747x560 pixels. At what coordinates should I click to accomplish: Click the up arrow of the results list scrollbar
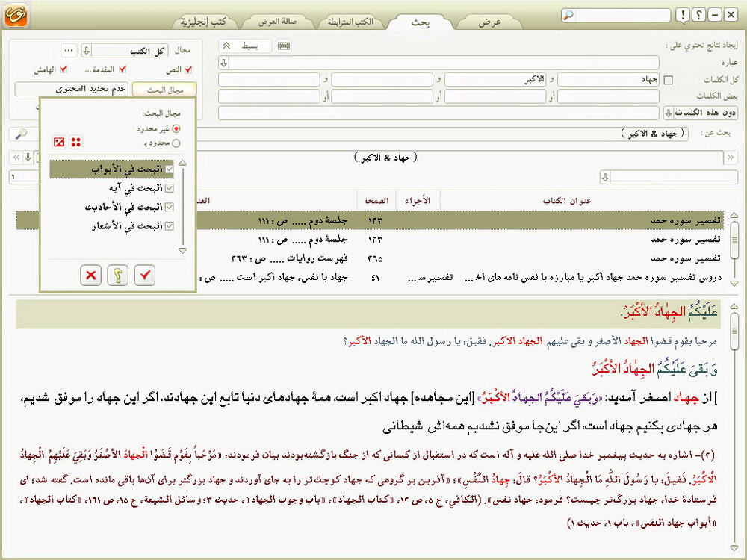pyautogui.click(x=734, y=216)
